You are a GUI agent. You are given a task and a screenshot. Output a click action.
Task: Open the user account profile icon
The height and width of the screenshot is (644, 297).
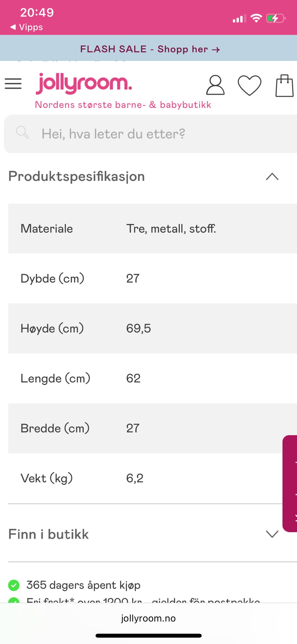pyautogui.click(x=215, y=85)
